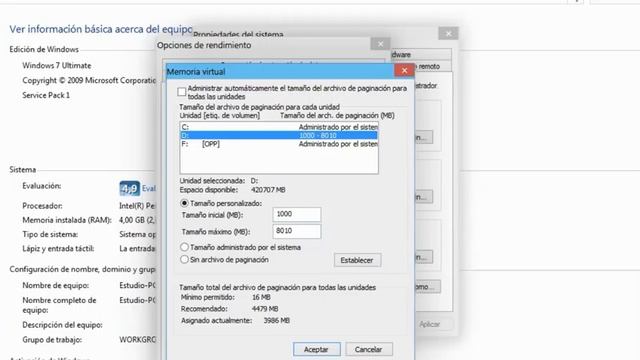Click Espacio disponible value 420707 MB

(x=268, y=190)
